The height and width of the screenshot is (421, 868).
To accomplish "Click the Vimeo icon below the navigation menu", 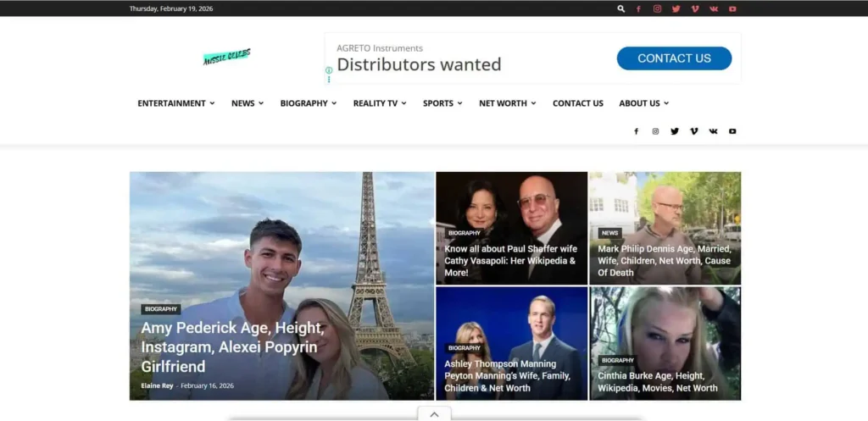I will tap(694, 131).
